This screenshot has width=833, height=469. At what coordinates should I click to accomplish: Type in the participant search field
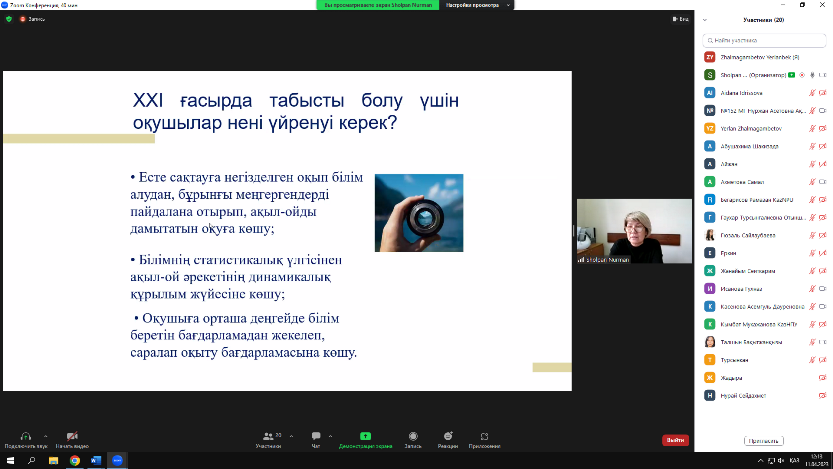coord(765,40)
